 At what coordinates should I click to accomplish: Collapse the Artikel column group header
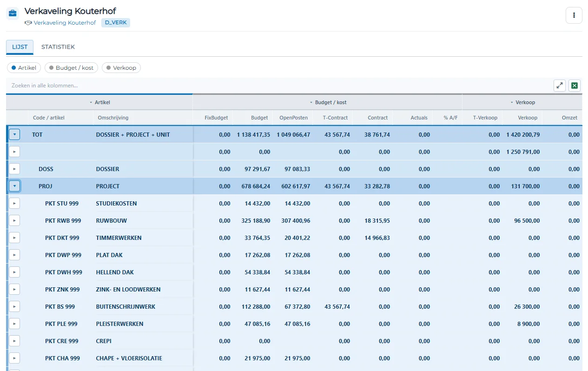pos(99,102)
